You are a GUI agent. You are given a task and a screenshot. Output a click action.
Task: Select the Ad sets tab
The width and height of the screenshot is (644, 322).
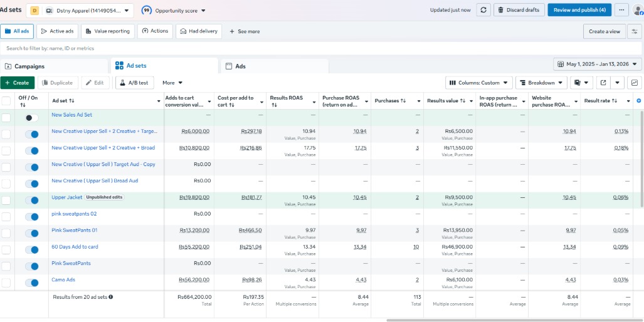click(164, 66)
